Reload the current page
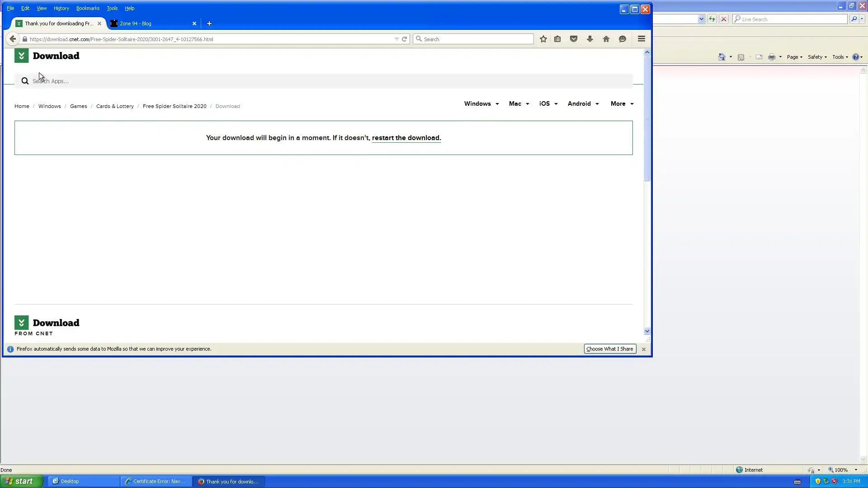The image size is (868, 488). (x=405, y=39)
